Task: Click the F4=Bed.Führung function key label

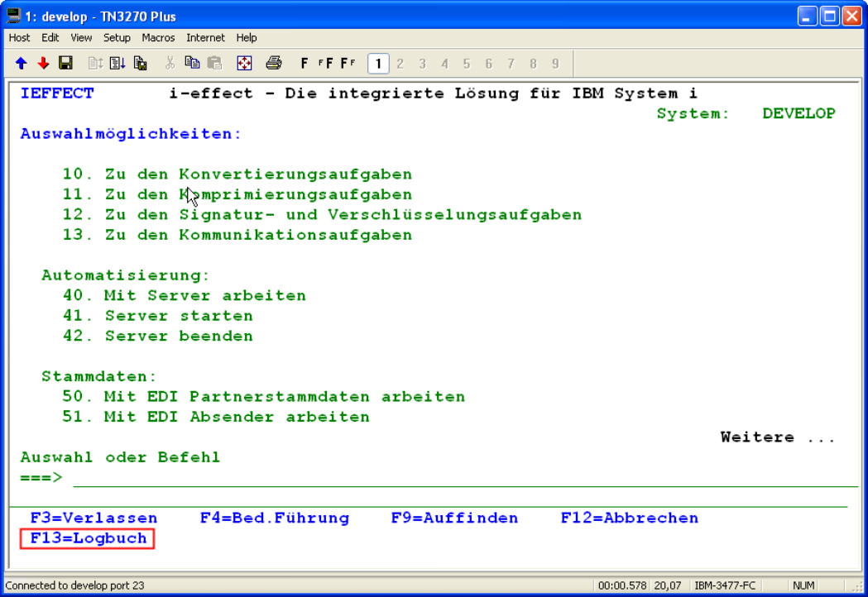Action: click(274, 518)
